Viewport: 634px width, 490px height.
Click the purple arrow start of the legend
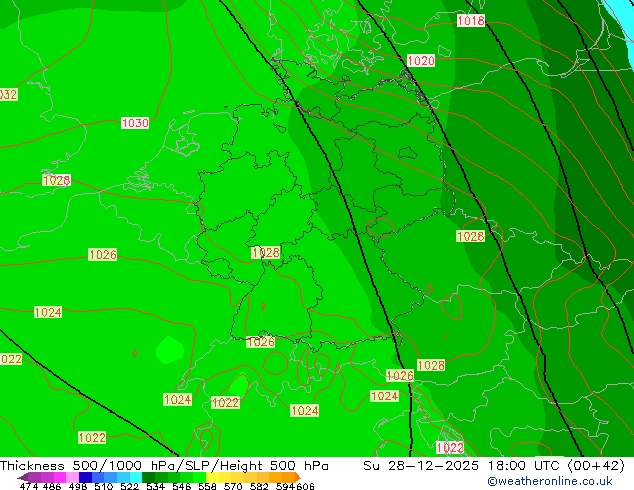[x=23, y=477]
